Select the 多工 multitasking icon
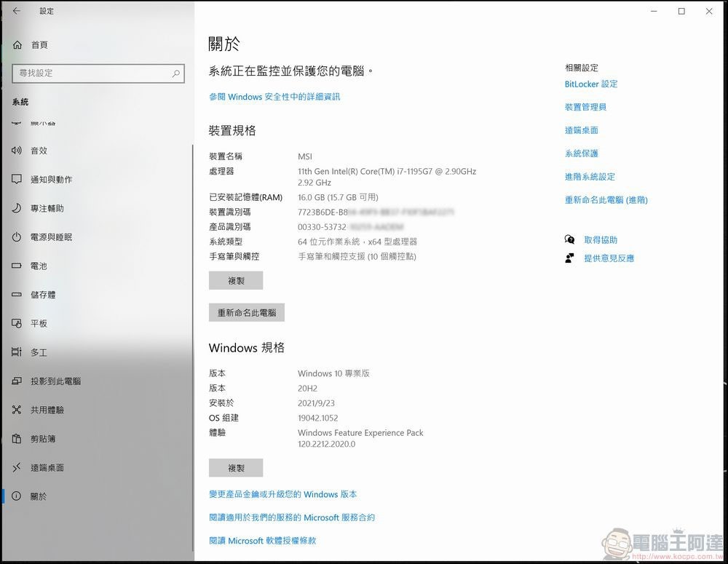 coord(17,352)
